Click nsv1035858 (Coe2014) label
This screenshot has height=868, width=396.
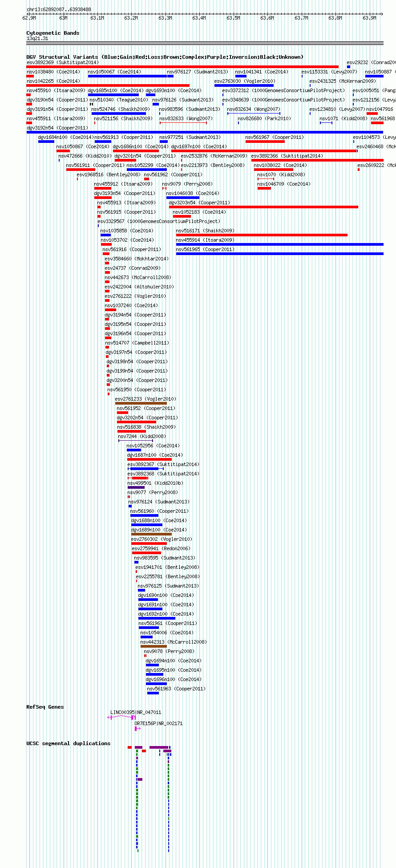127,231
